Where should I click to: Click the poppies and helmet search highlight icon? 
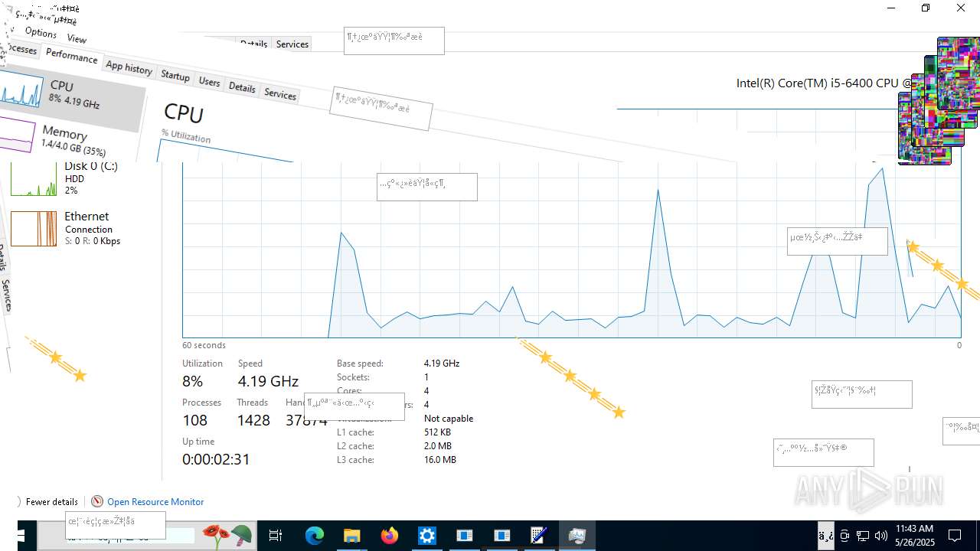click(x=227, y=535)
